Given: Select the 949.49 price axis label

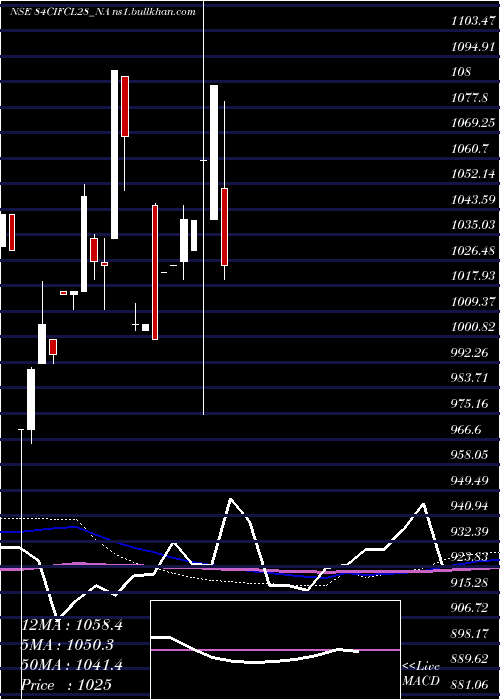Looking at the screenshot, I should [x=470, y=480].
